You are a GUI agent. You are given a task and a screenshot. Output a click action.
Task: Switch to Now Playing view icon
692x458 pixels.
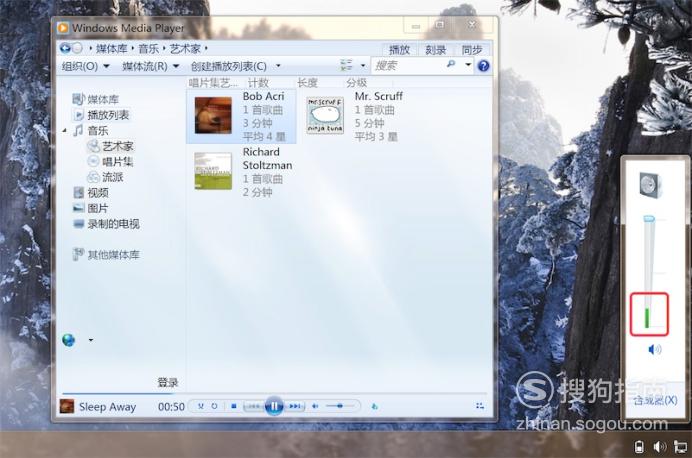[480, 406]
